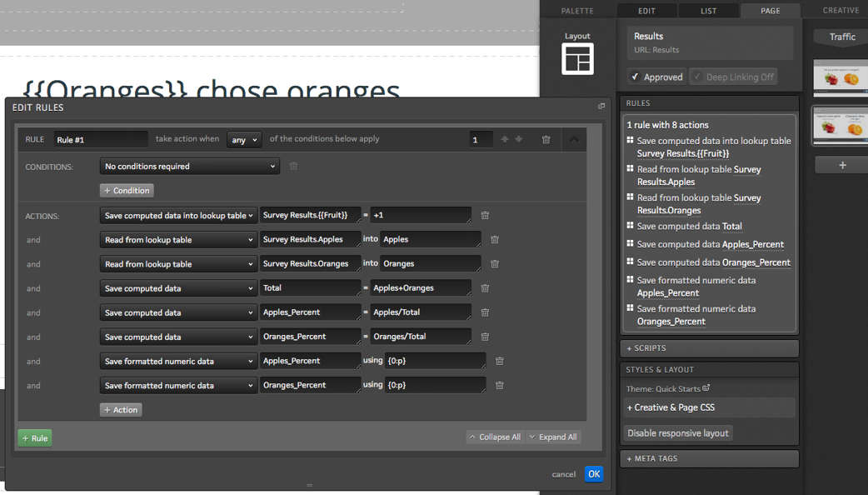The height and width of the screenshot is (495, 868).
Task: Delete the Survey Results.{{Fruit}} action row
Action: click(485, 215)
